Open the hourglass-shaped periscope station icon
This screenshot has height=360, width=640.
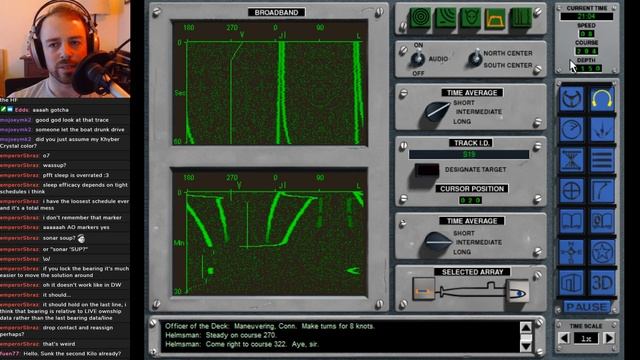click(x=571, y=160)
